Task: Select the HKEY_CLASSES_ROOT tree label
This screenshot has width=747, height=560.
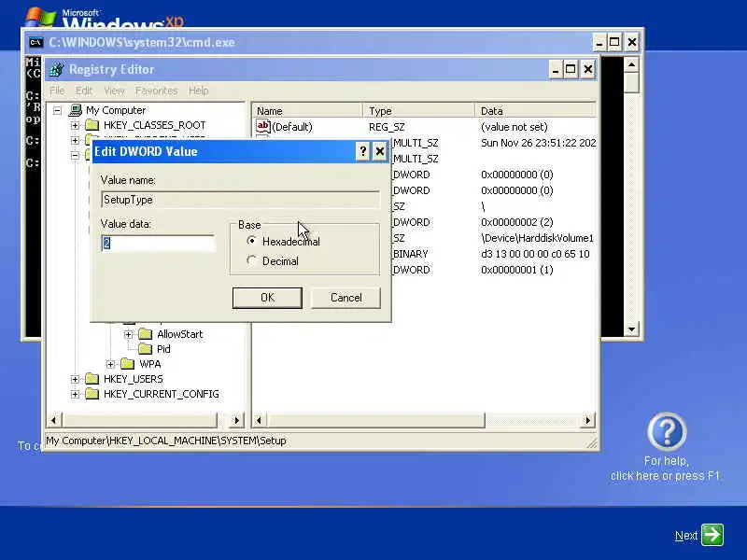Action: pos(155,125)
